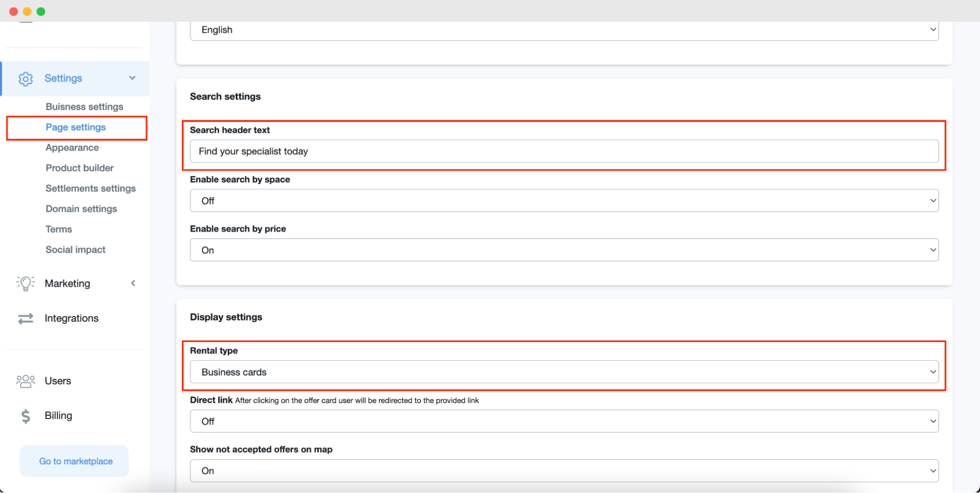Open Enable search by space dropdown
Screen dimensions: 980x493
pyautogui.click(x=564, y=201)
